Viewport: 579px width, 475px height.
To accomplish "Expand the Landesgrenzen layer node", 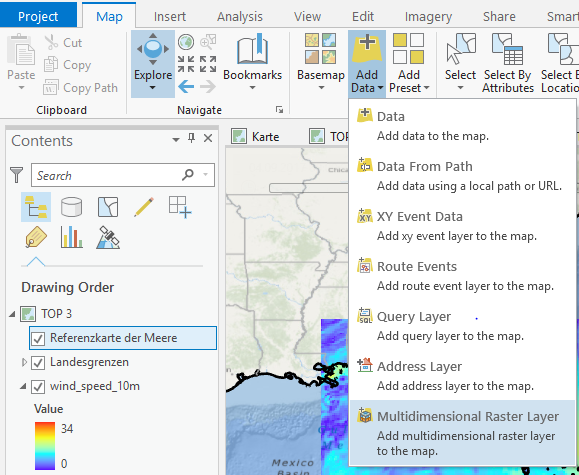I will coord(24,362).
